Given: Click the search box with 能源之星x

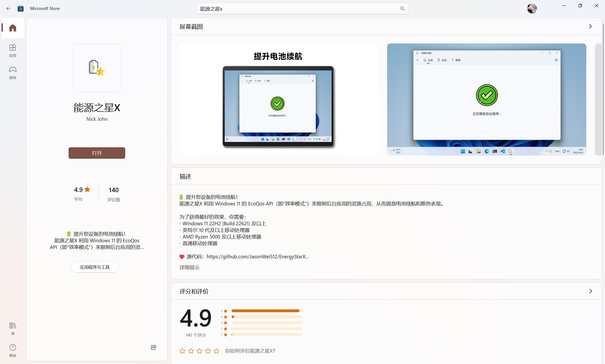Looking at the screenshot, I should [x=302, y=9].
